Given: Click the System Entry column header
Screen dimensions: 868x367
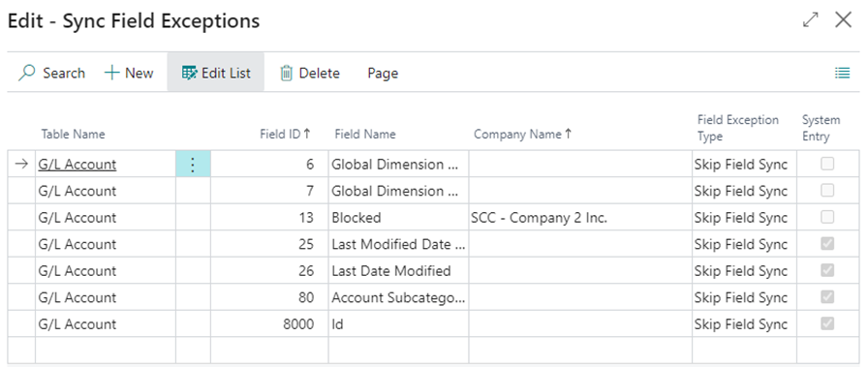Looking at the screenshot, I should [821, 128].
